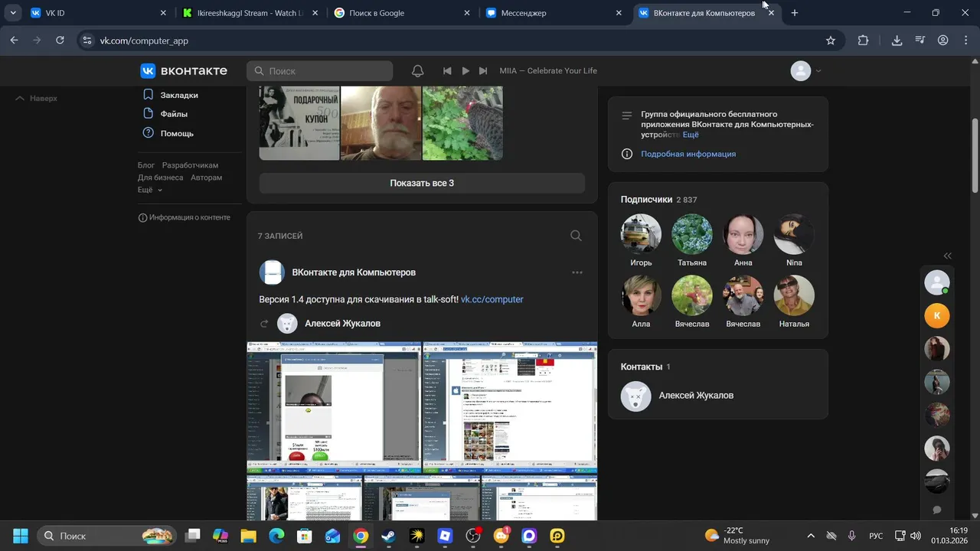Open Информация о контенте
This screenshot has width=980, height=551.
pos(184,217)
